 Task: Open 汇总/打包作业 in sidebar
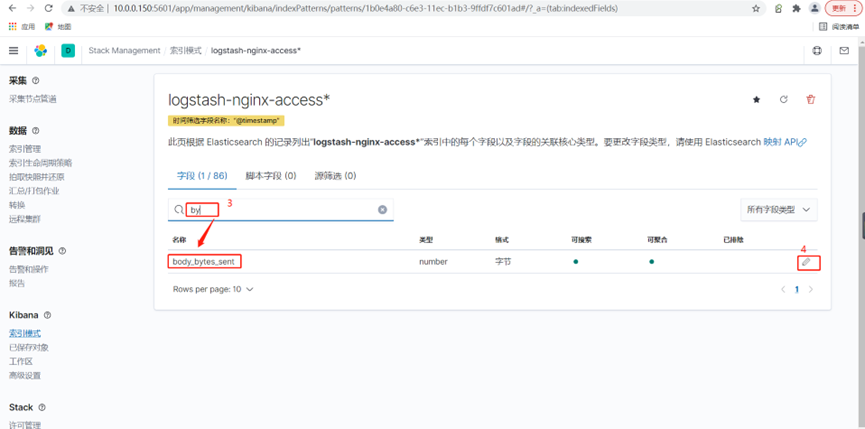coord(34,191)
